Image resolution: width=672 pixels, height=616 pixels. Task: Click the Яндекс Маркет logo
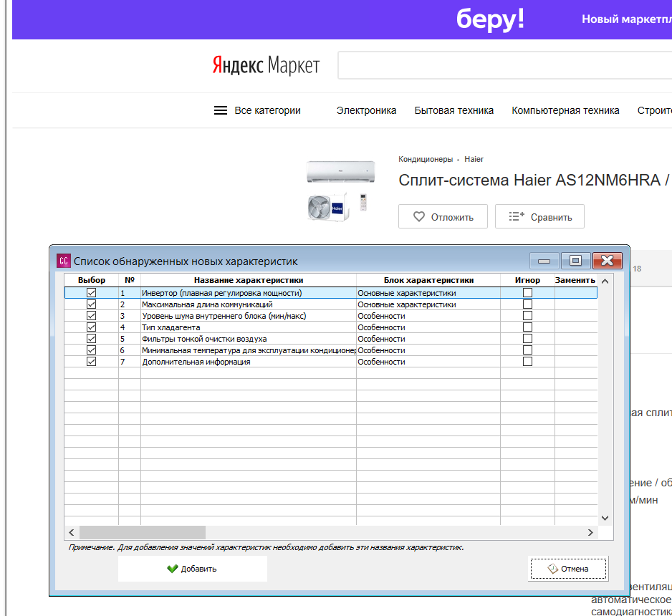[266, 66]
